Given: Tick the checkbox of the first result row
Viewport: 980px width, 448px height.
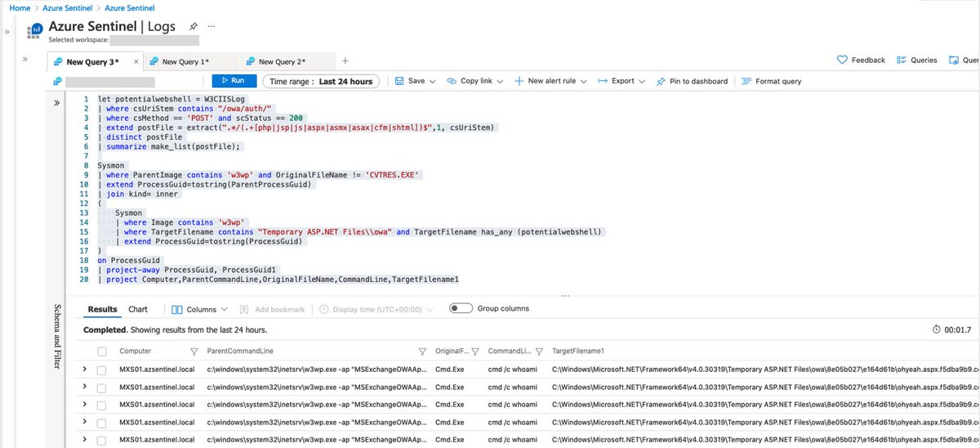Looking at the screenshot, I should [x=102, y=370].
